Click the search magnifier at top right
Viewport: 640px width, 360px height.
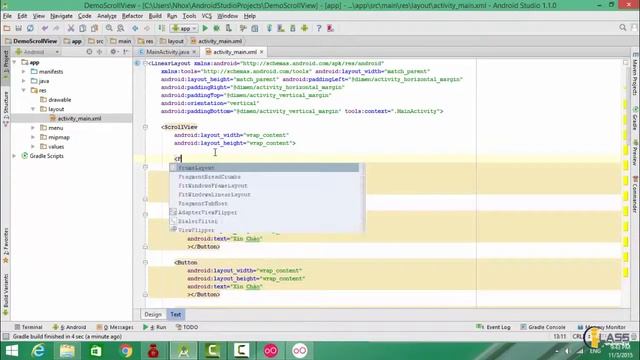coord(622,28)
